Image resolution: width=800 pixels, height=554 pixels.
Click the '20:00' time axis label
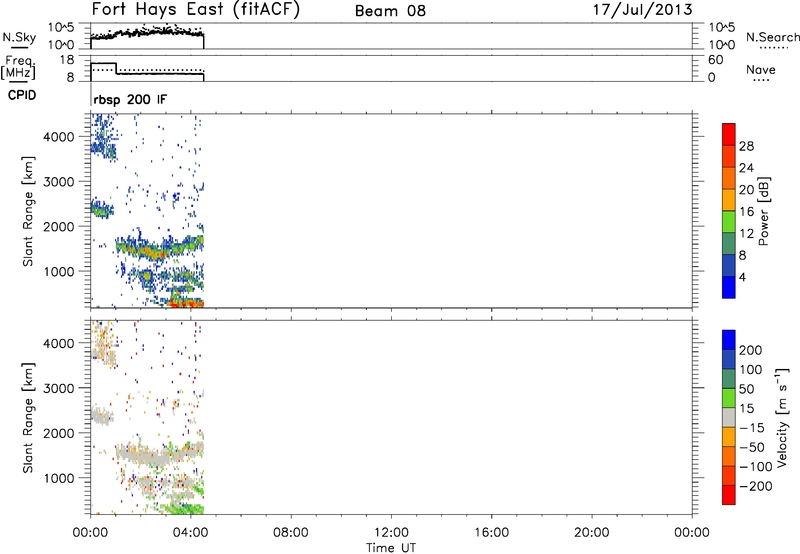pos(592,533)
